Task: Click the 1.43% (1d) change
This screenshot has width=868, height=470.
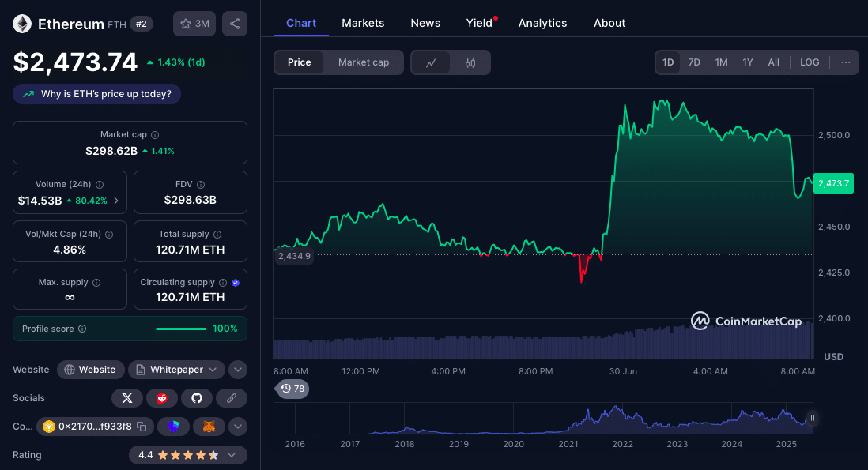Action: (175, 62)
